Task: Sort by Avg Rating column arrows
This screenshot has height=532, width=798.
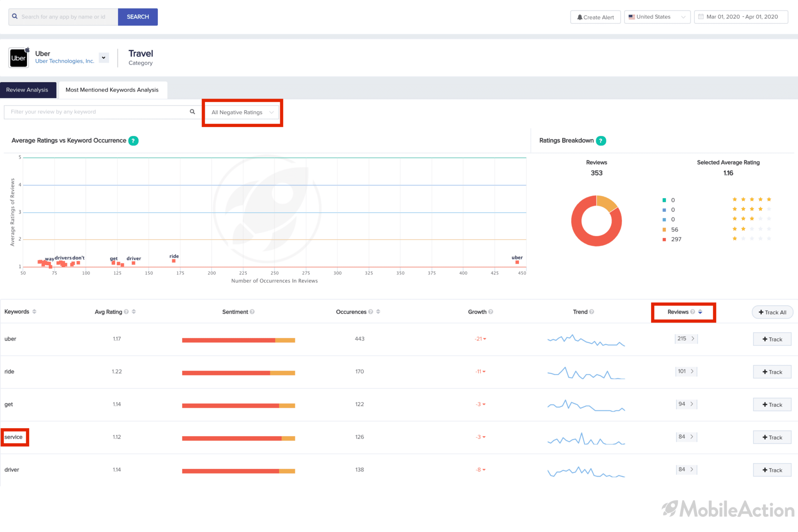Action: pos(134,311)
